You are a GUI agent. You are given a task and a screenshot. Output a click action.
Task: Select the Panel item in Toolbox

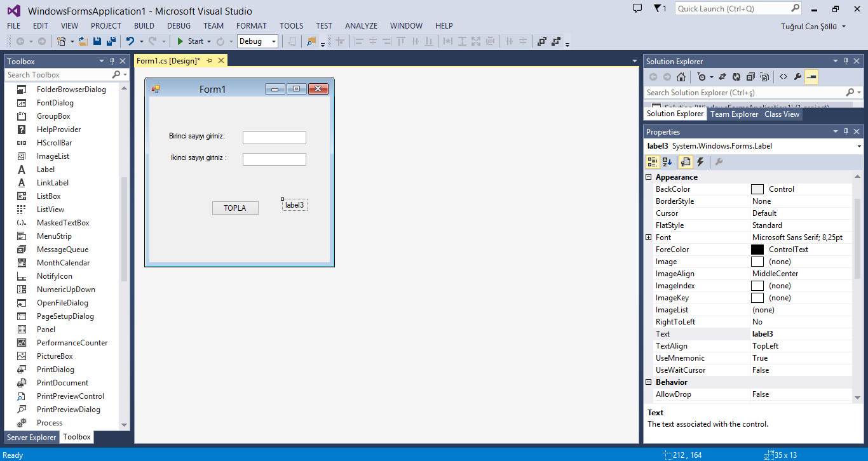pos(46,330)
